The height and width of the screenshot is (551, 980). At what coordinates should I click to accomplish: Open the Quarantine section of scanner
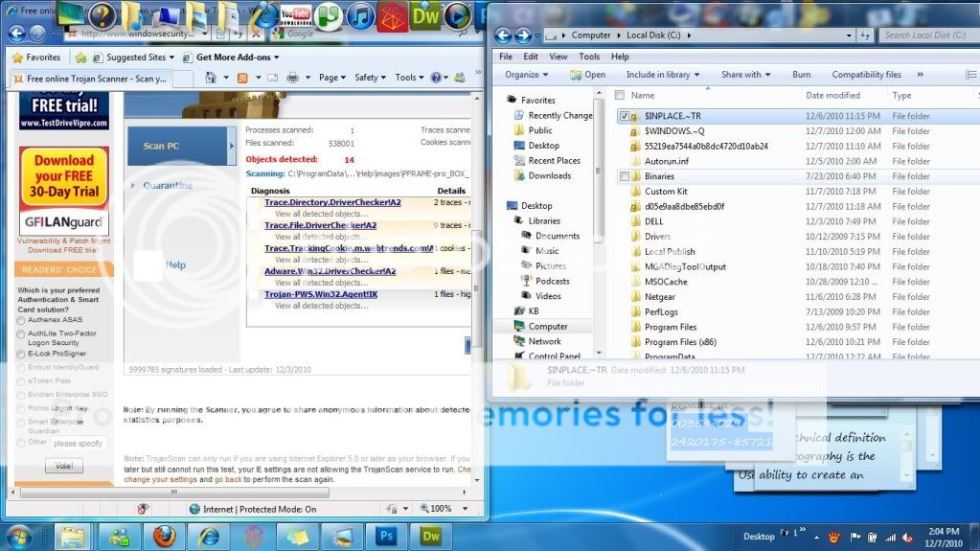[x=168, y=186]
